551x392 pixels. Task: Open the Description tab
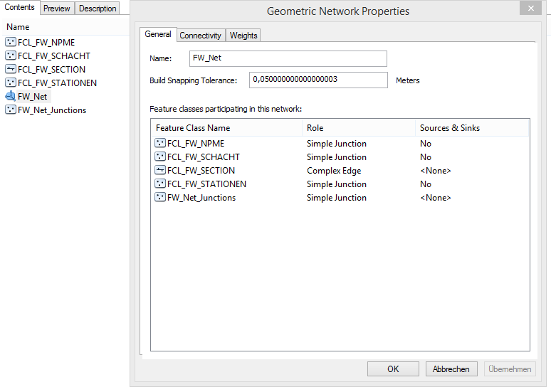tap(98, 9)
